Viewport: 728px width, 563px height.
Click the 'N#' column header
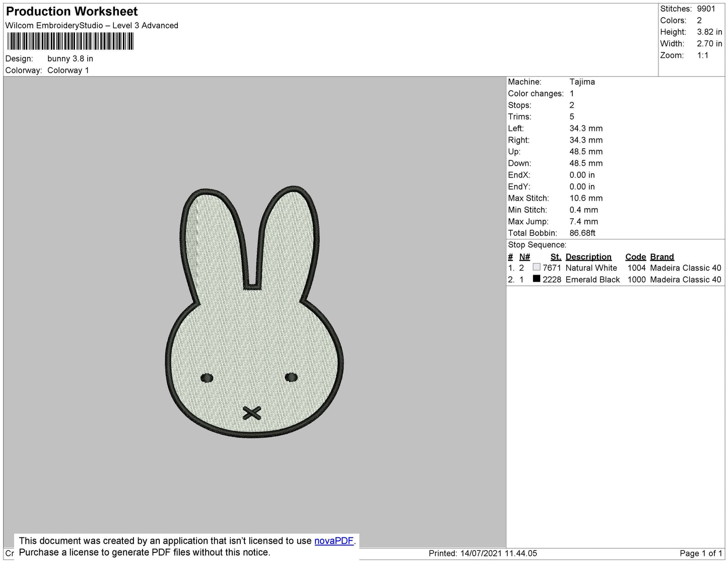524,257
